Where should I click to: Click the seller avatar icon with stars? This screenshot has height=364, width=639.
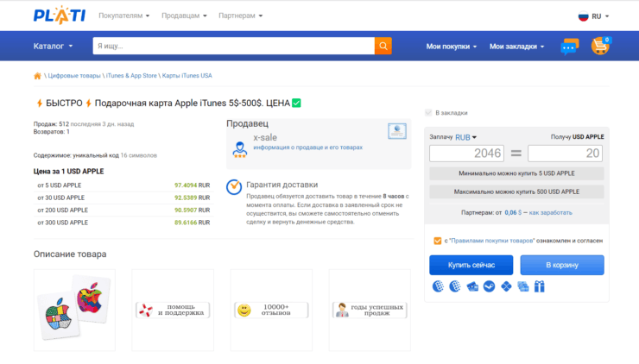coord(240,149)
